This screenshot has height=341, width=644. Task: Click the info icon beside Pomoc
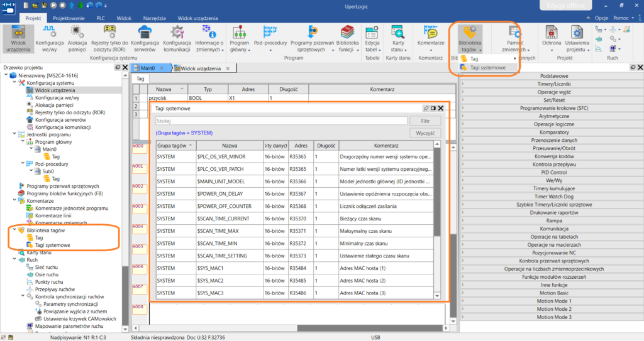640,18
